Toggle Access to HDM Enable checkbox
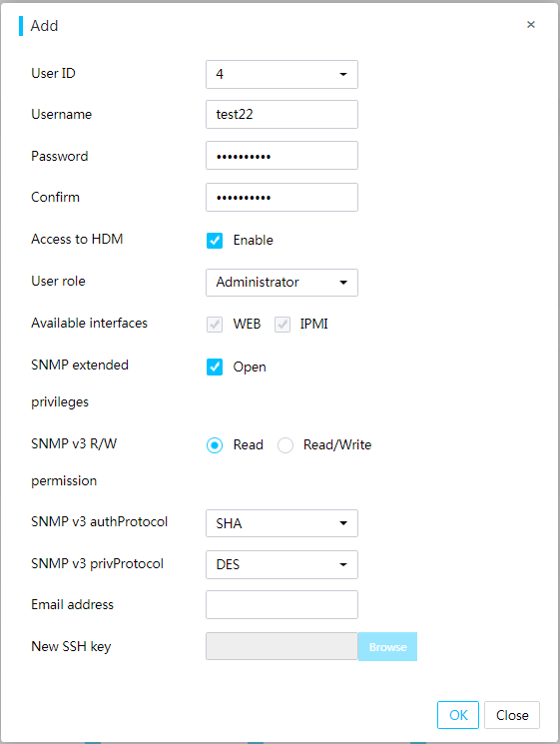 coord(215,240)
